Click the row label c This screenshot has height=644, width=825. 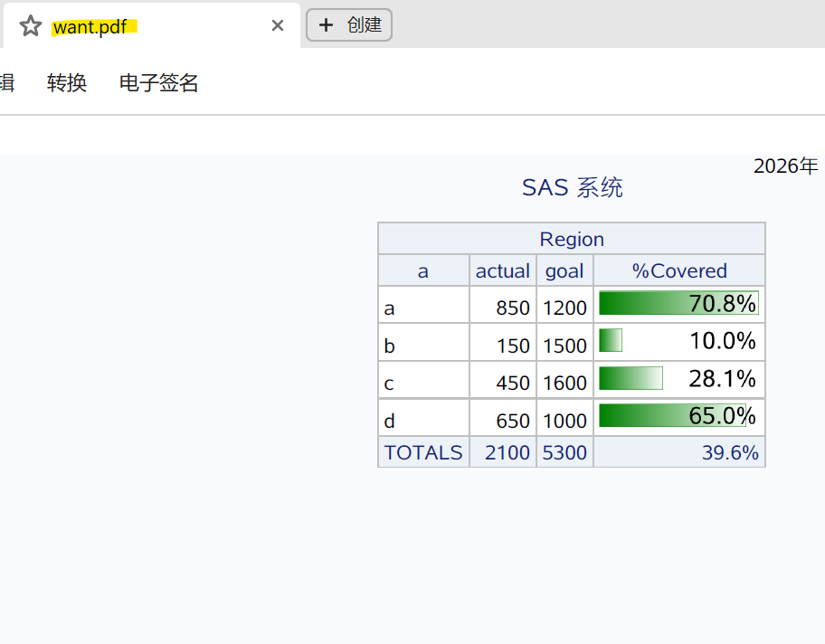coord(389,384)
